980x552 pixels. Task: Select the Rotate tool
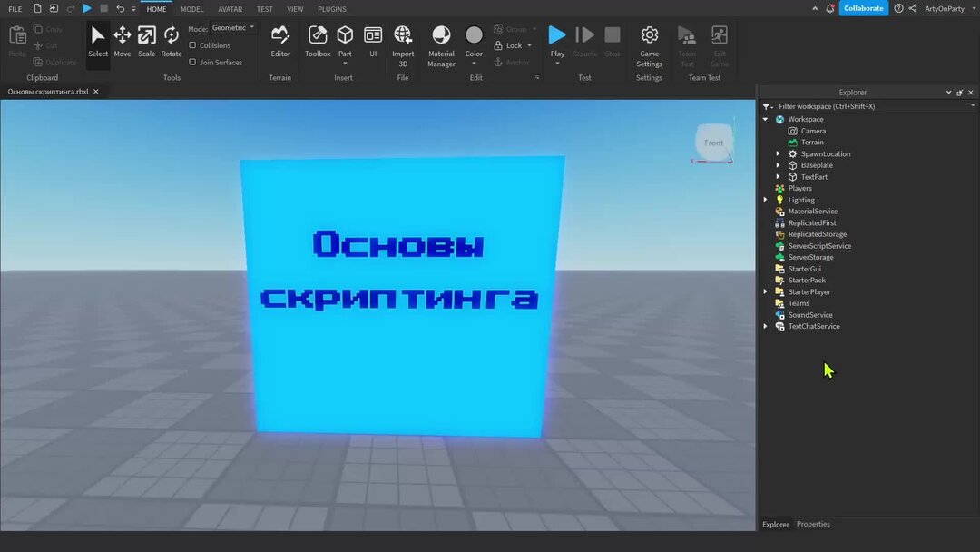click(171, 40)
